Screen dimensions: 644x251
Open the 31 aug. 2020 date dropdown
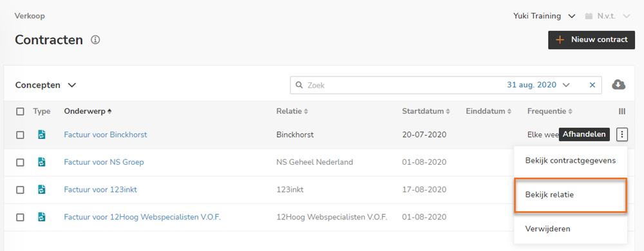pyautogui.click(x=538, y=85)
